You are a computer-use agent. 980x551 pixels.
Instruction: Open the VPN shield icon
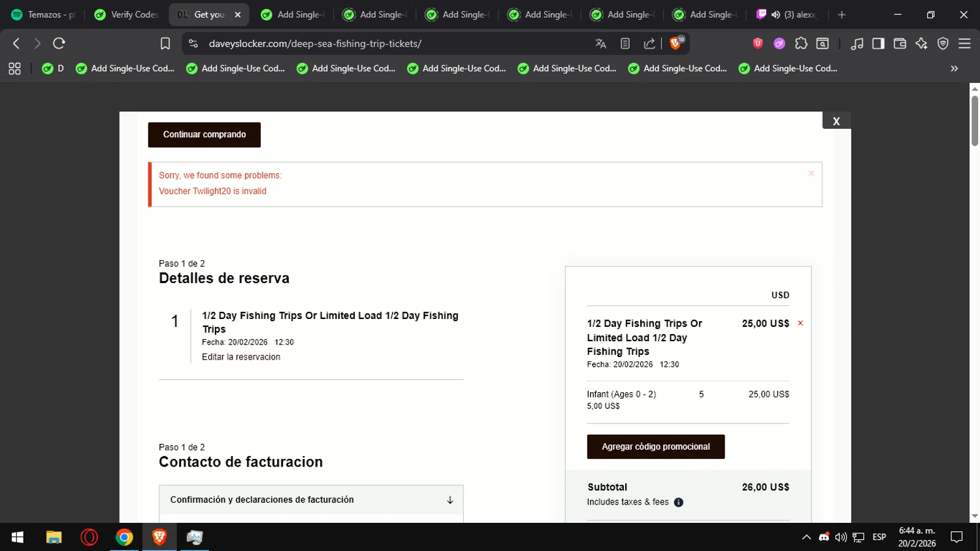click(943, 43)
